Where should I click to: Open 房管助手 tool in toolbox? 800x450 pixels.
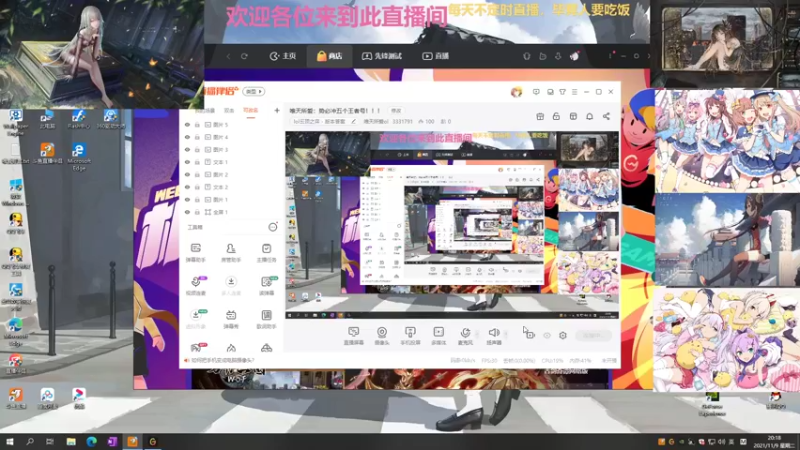231,253
